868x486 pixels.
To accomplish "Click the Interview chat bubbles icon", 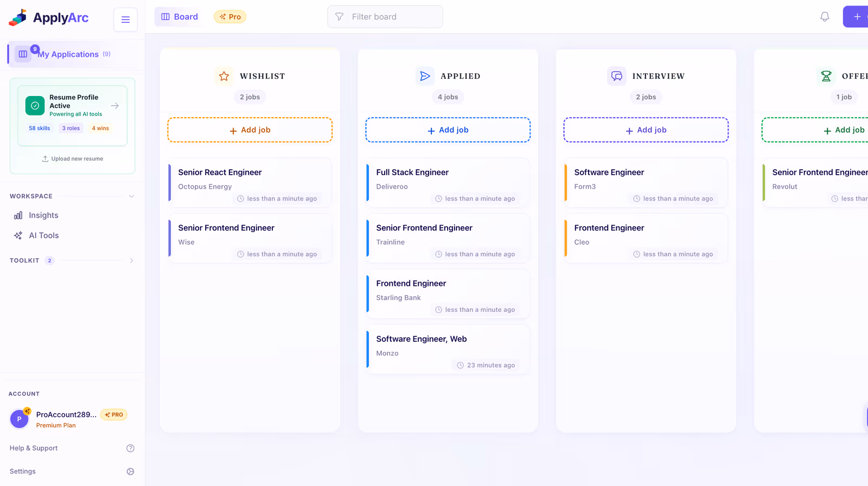I will (616, 76).
